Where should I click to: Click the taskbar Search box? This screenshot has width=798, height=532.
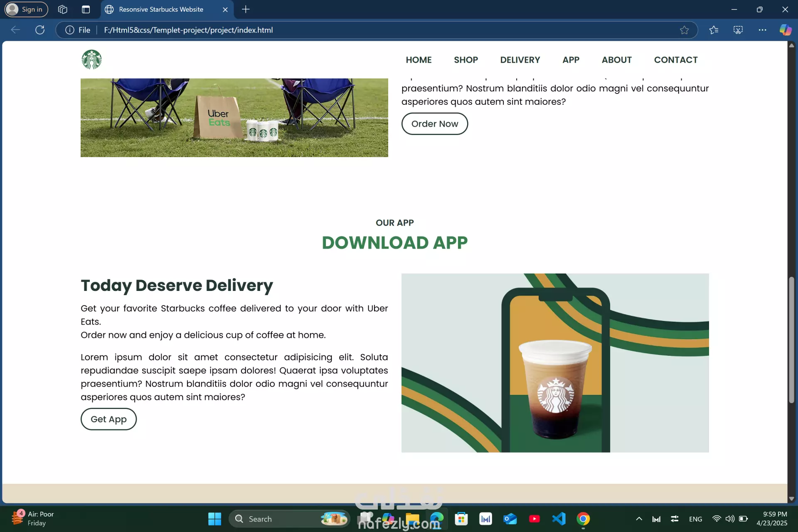point(290,519)
